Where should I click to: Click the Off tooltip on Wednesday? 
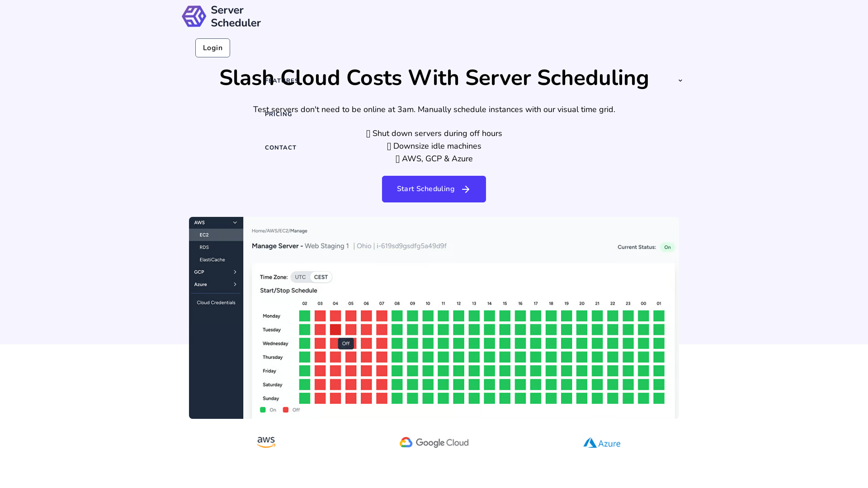346,344
